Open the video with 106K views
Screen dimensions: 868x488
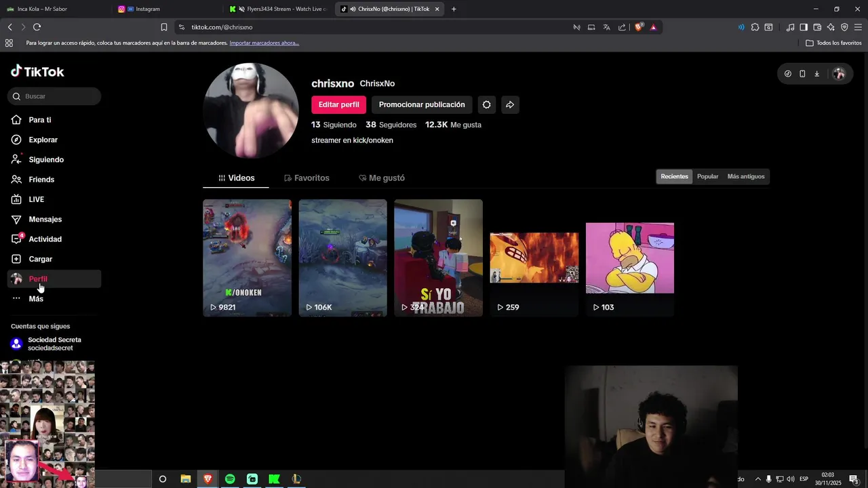coord(342,258)
